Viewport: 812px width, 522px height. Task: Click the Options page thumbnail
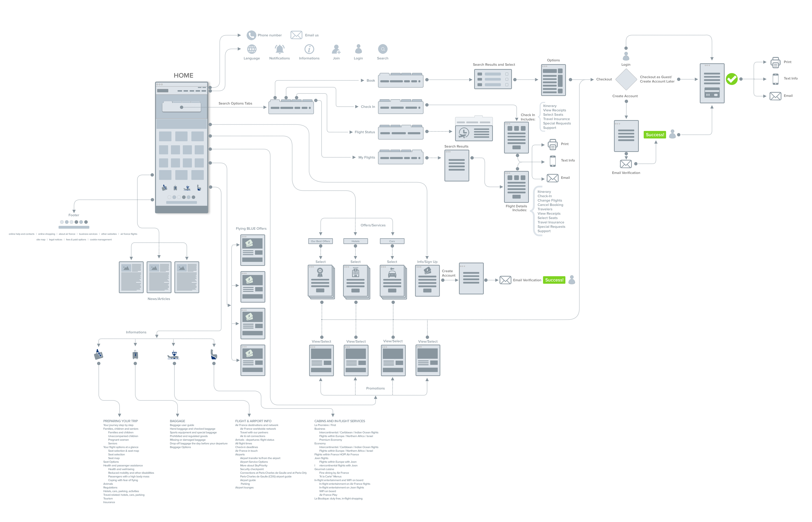pyautogui.click(x=553, y=80)
